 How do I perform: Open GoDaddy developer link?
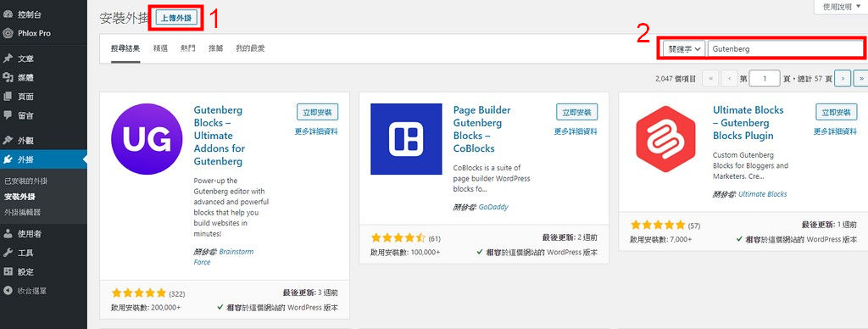(x=494, y=207)
